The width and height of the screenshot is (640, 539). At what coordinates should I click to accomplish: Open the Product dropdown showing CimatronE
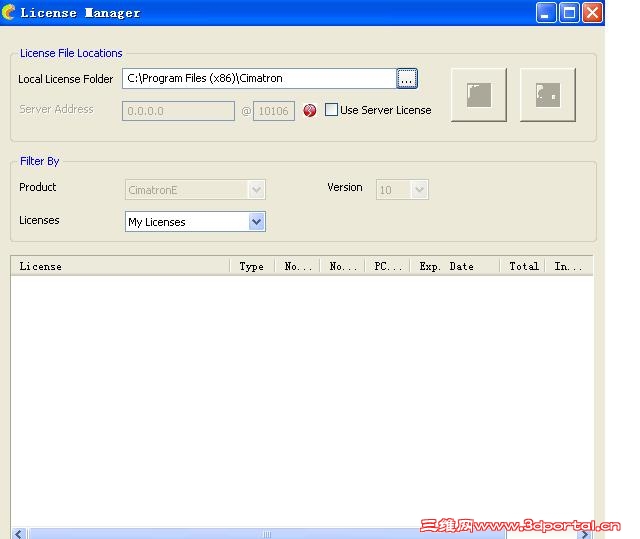point(195,190)
